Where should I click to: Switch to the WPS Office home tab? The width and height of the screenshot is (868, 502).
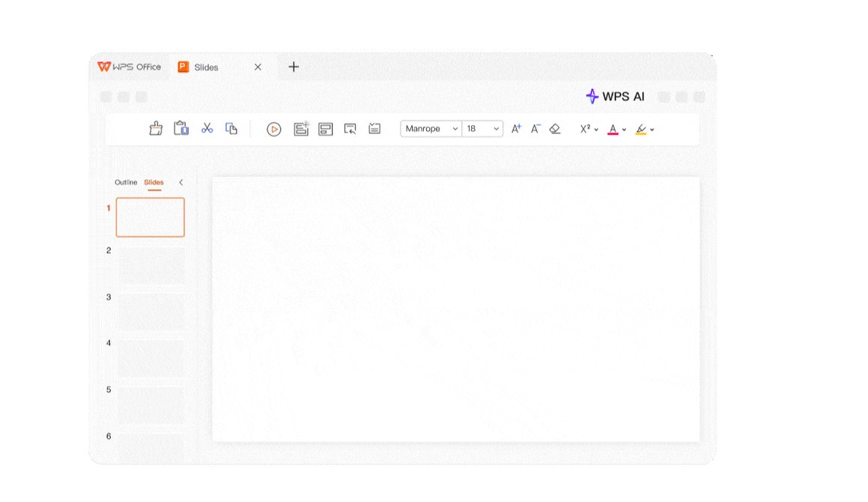coord(129,67)
